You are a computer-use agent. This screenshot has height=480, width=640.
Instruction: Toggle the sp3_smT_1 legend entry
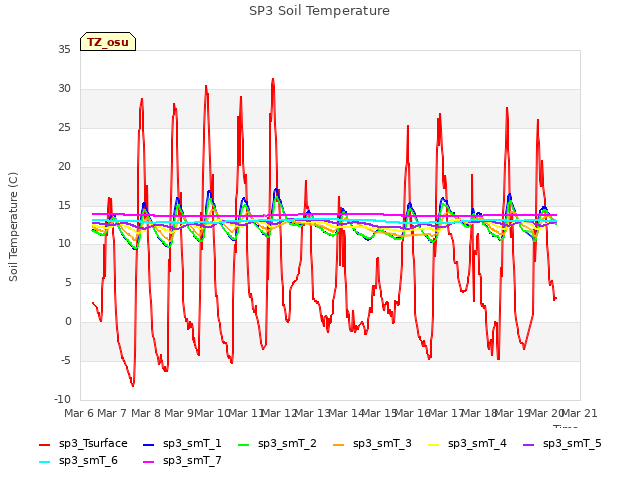point(182,444)
